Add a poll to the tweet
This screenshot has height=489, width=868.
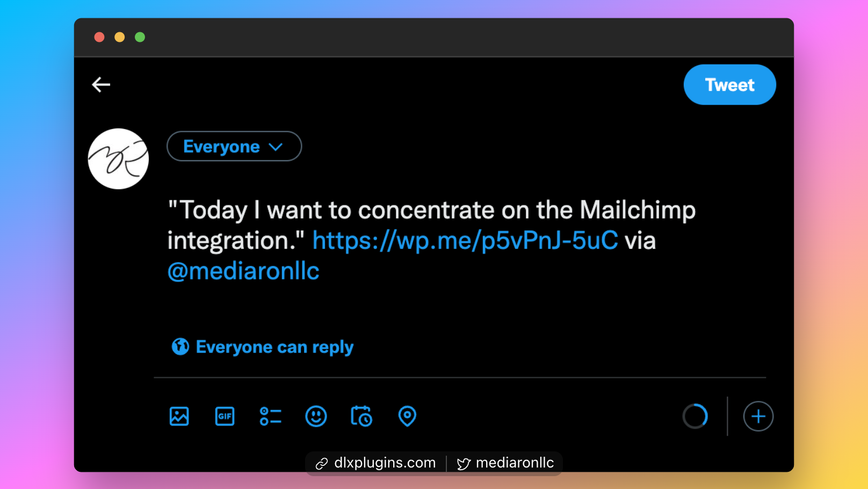(x=270, y=416)
